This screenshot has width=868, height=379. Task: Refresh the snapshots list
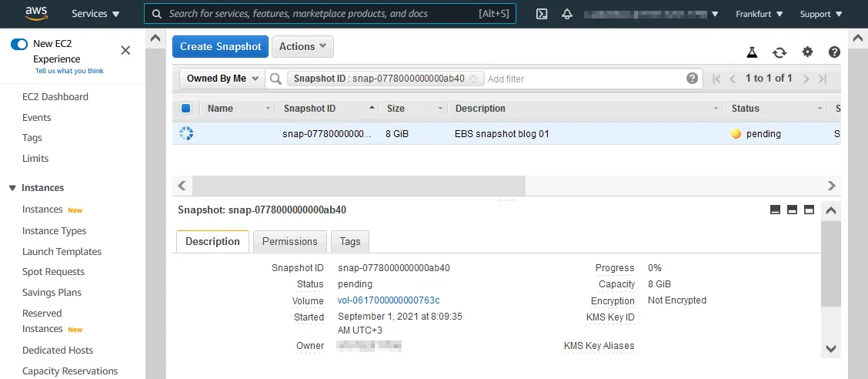780,52
